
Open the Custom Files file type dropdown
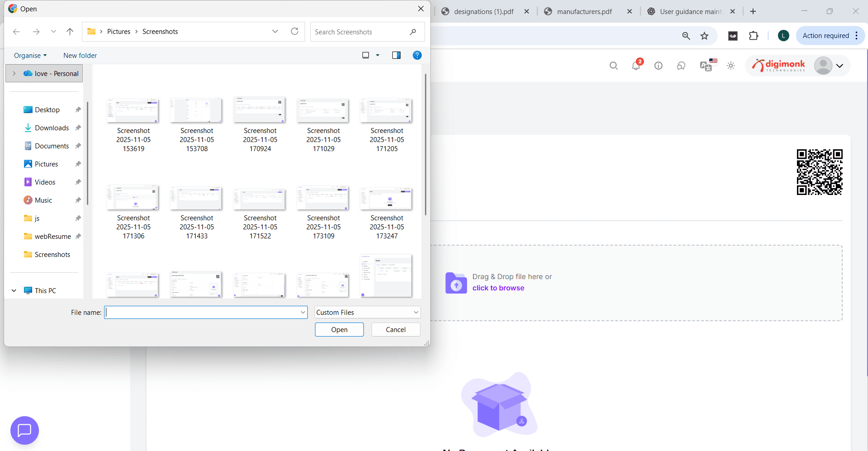coord(367,312)
